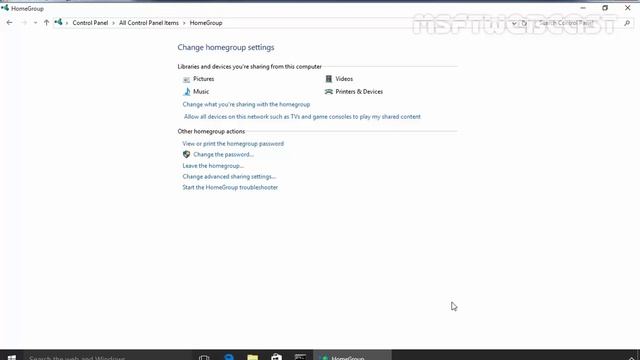Click the Music library icon
640x360 pixels.
(x=187, y=92)
